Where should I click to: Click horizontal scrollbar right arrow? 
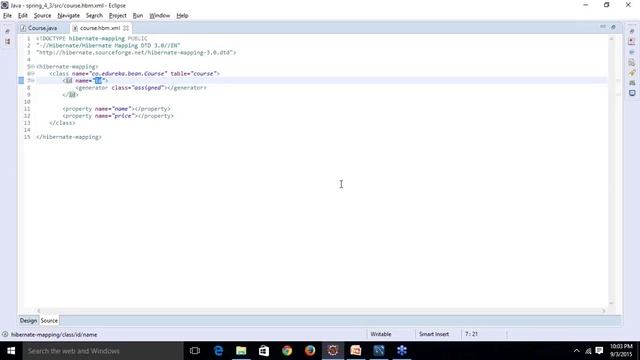pyautogui.click(x=603, y=311)
